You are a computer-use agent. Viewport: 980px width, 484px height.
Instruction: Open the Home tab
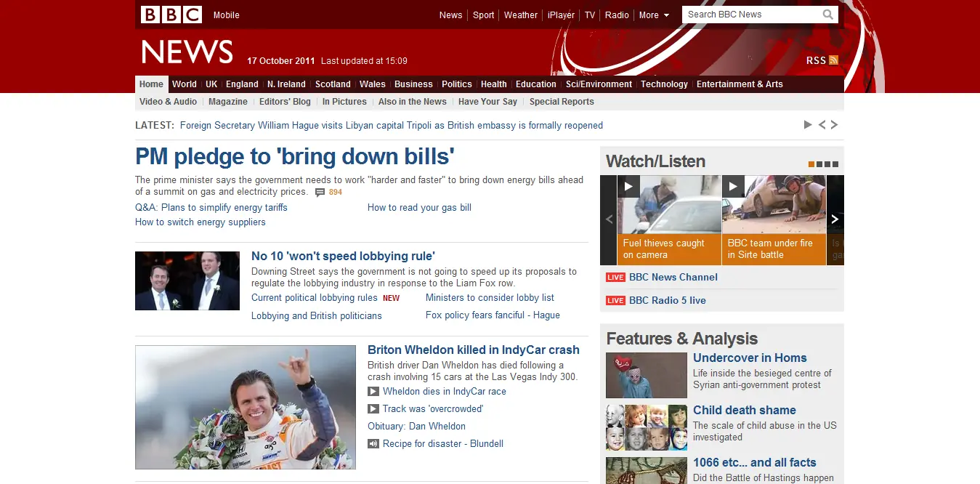[151, 84]
